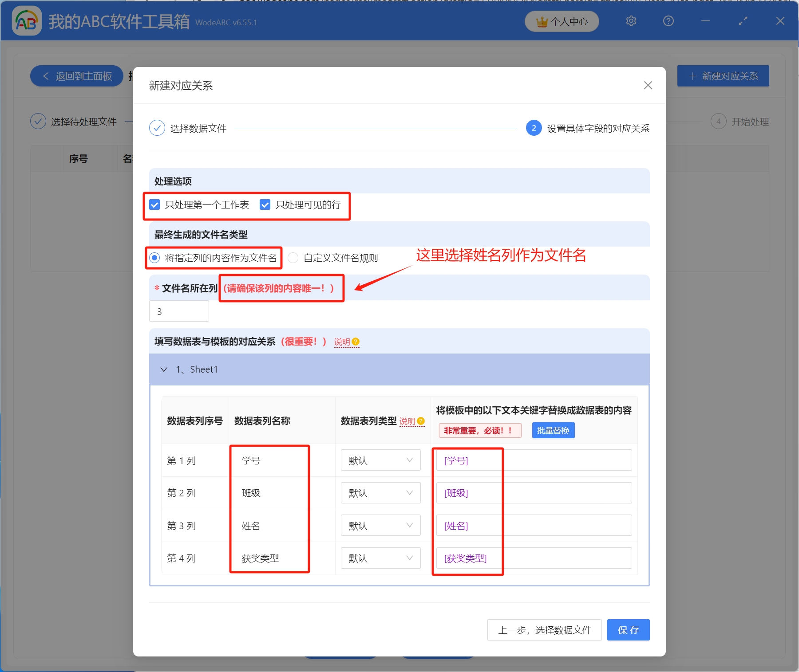
Task: Click help icon next to 数据表列类型
Action: pyautogui.click(x=421, y=421)
